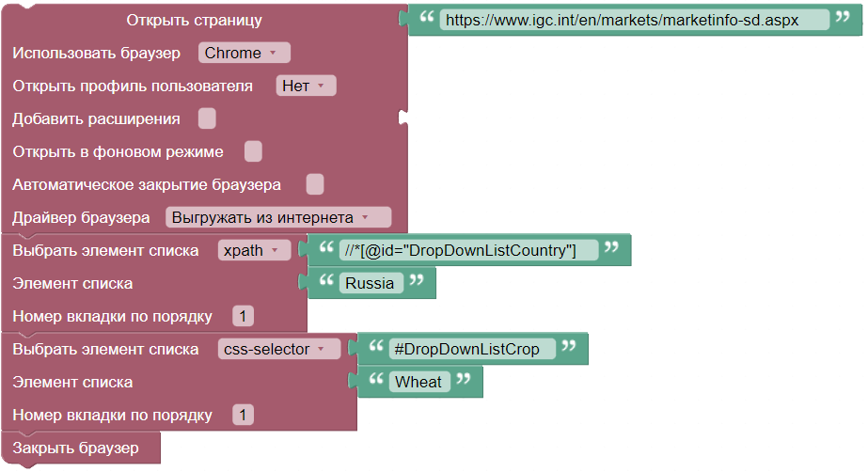Select the Использовать браузер label
The height and width of the screenshot is (472, 868).
[x=96, y=53]
